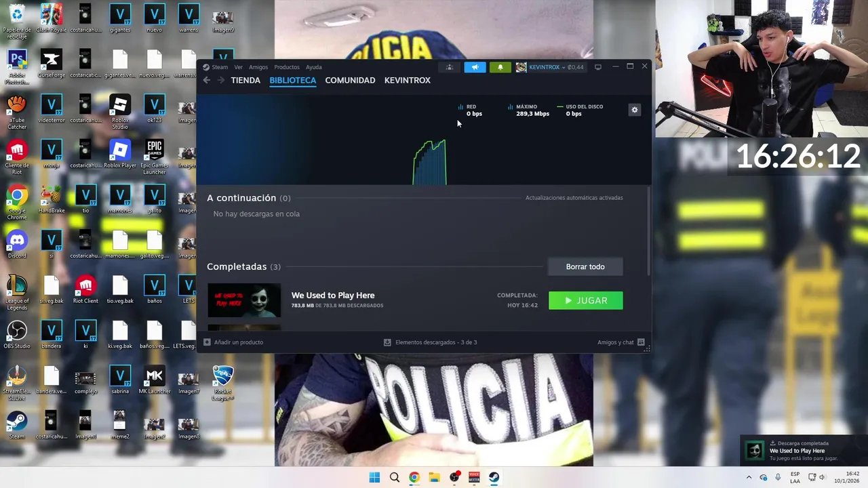This screenshot has height=488, width=868.
Task: Open the Ver menu
Action: [238, 67]
